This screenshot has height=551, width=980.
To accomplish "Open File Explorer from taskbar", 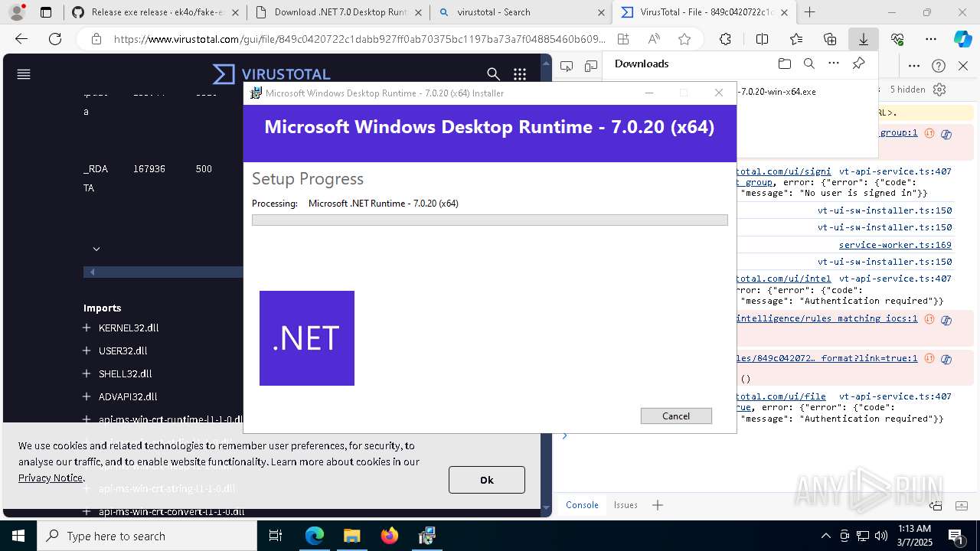I will point(351,536).
